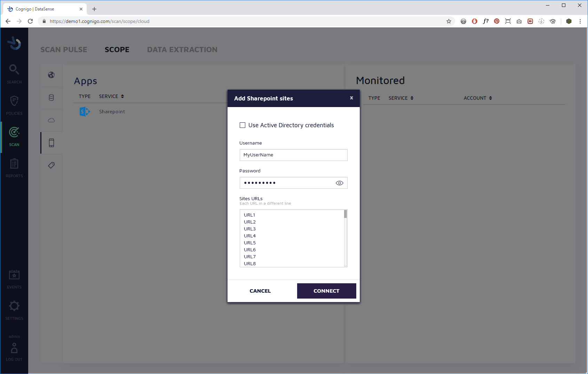Screen dimensions: 588x374
Task: Open Reports in the left sidebar
Action: 14,168
